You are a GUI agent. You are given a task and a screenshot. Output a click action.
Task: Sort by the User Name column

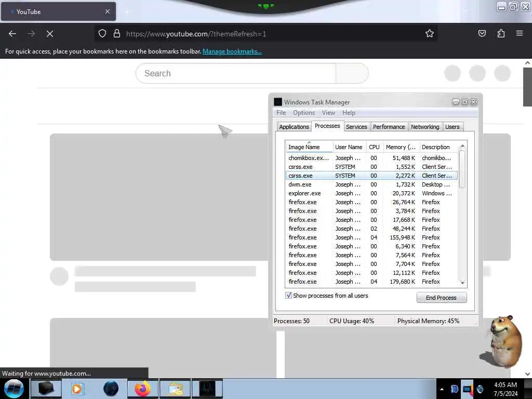(349, 147)
